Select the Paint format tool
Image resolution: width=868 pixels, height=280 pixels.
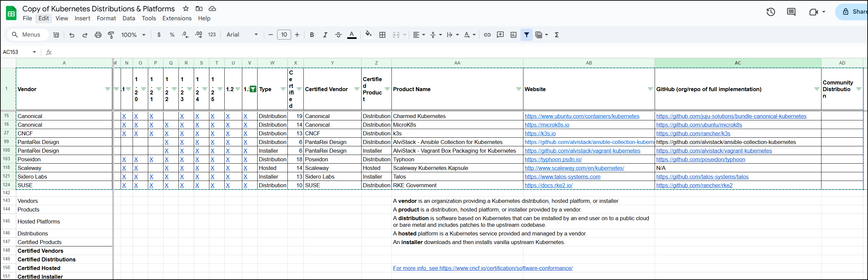111,35
